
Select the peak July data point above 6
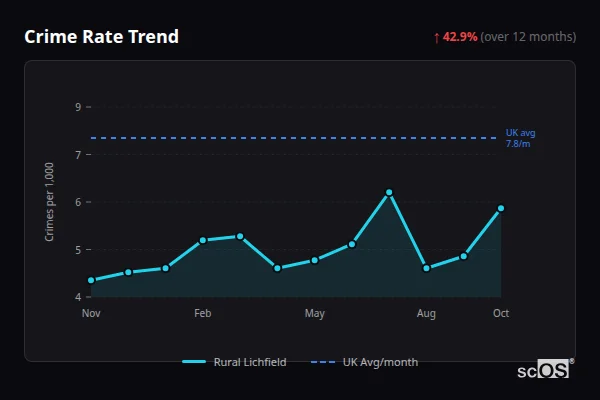coord(389,192)
